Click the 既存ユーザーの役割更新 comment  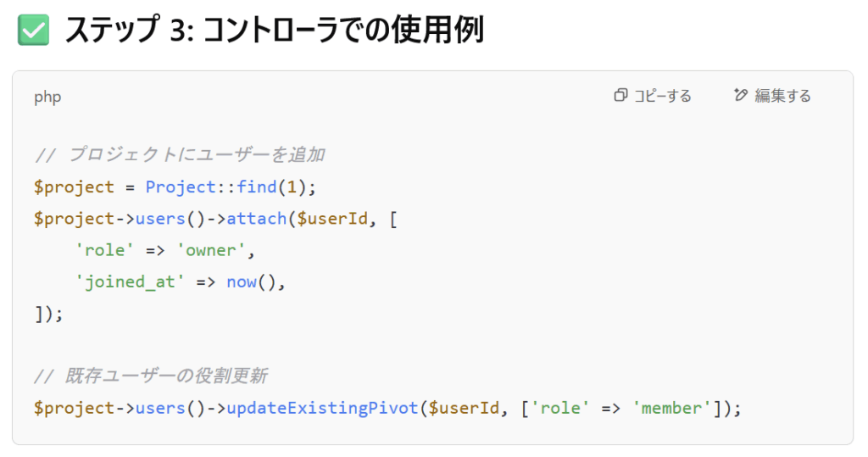tap(151, 376)
